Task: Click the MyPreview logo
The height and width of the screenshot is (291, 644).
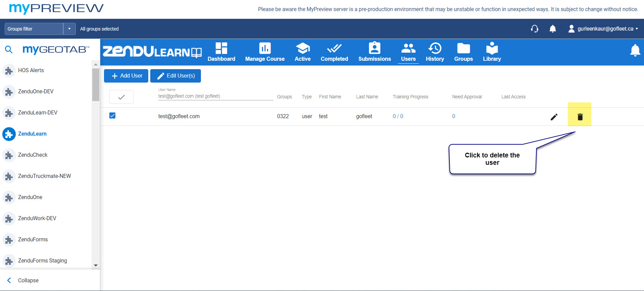Action: (56, 9)
